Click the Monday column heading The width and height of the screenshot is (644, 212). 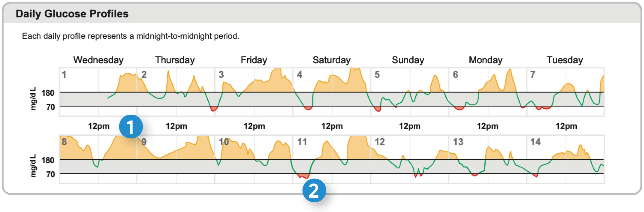tap(486, 60)
